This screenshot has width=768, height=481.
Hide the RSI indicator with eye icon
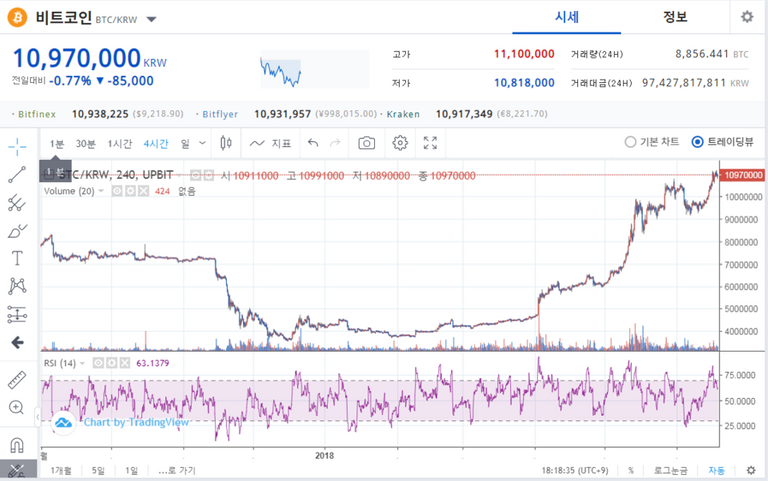[98, 363]
